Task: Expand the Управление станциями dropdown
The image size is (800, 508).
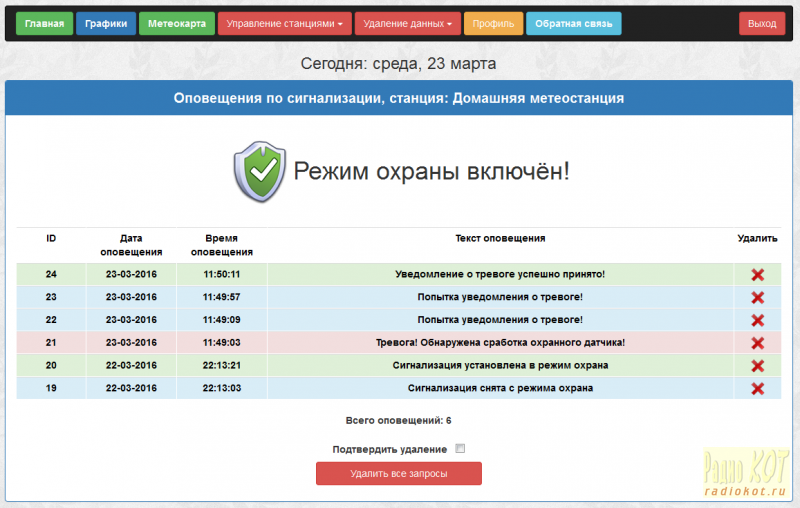Action: click(x=284, y=23)
